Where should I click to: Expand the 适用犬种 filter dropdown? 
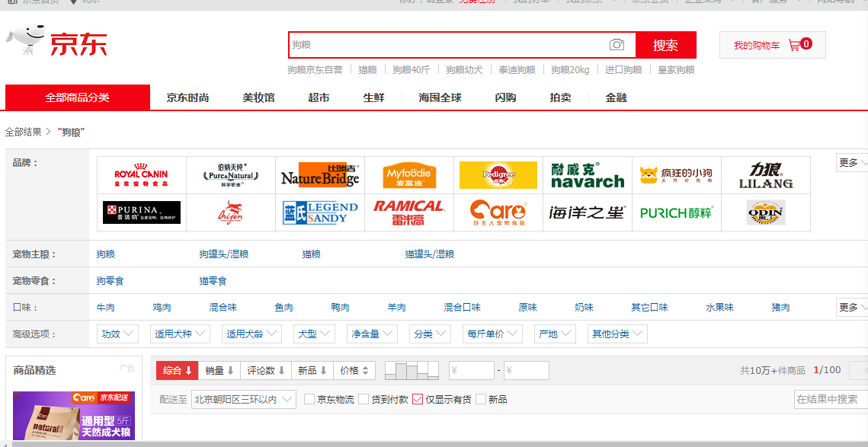(x=180, y=334)
